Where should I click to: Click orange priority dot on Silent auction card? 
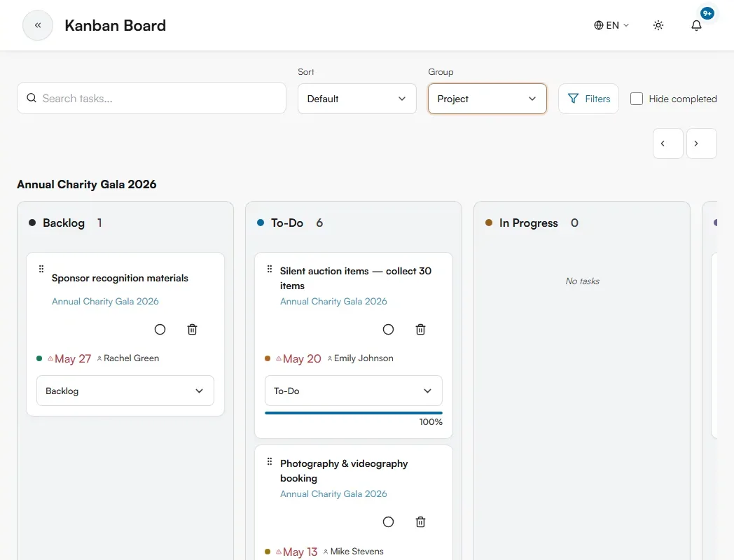click(268, 359)
